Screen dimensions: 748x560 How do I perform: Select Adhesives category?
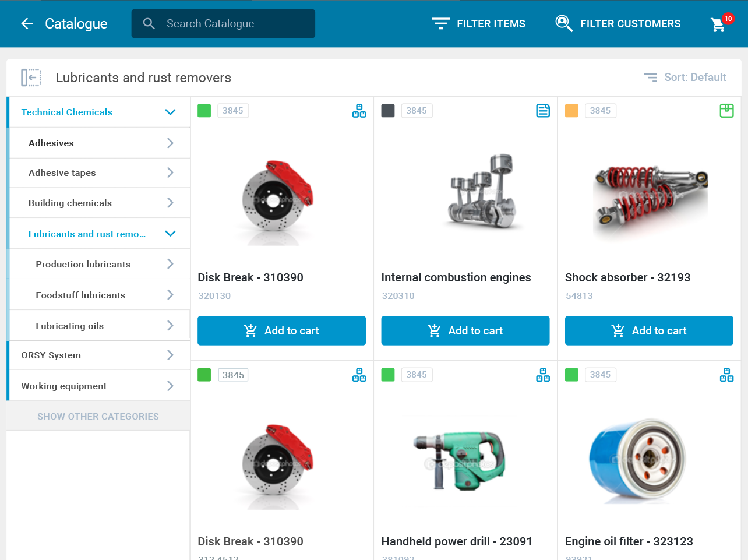51,143
